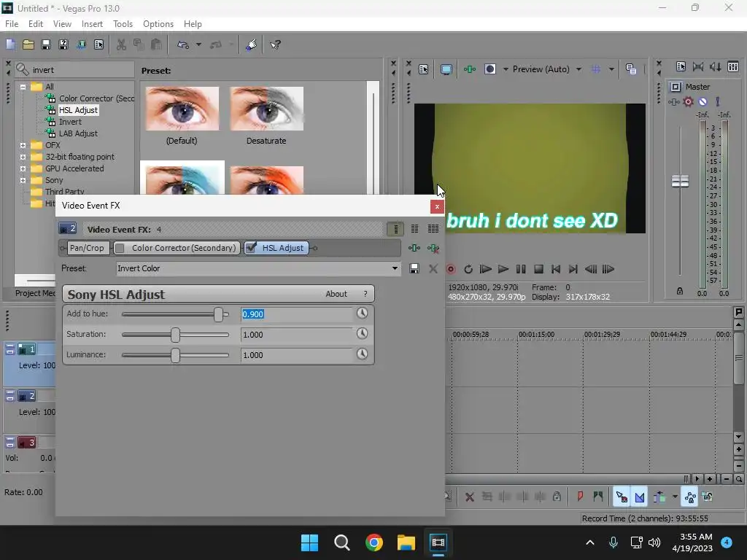The image size is (747, 560).
Task: Toggle Preview on External Monitor icon
Action: pyautogui.click(x=446, y=69)
